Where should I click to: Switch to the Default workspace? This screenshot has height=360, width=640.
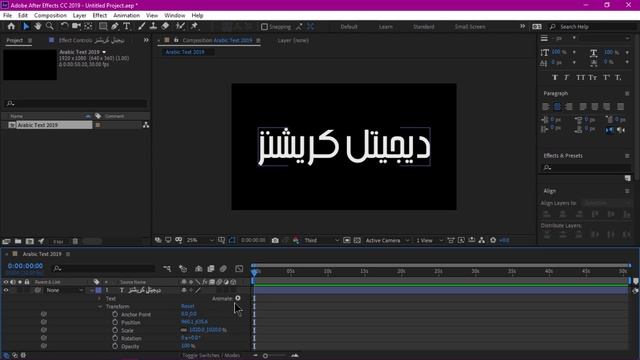pos(349,27)
